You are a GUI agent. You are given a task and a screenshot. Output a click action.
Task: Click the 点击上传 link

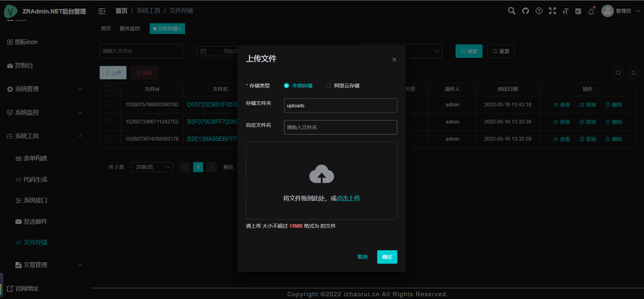tap(348, 198)
